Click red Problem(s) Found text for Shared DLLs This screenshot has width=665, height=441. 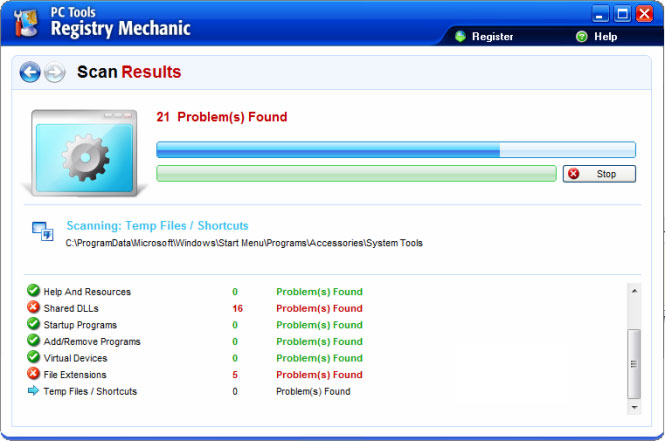coord(319,308)
